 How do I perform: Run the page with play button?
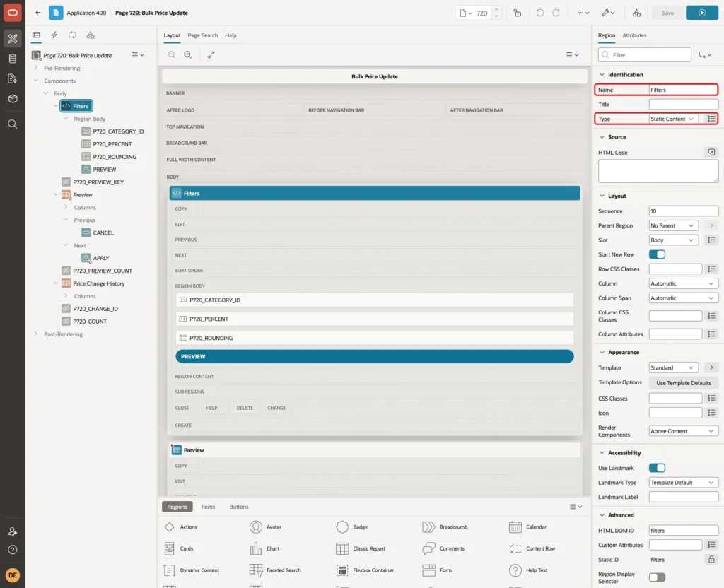702,13
